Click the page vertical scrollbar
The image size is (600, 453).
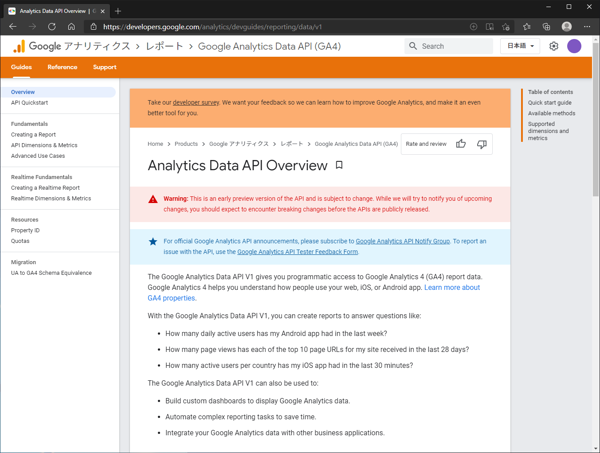pos(596,119)
